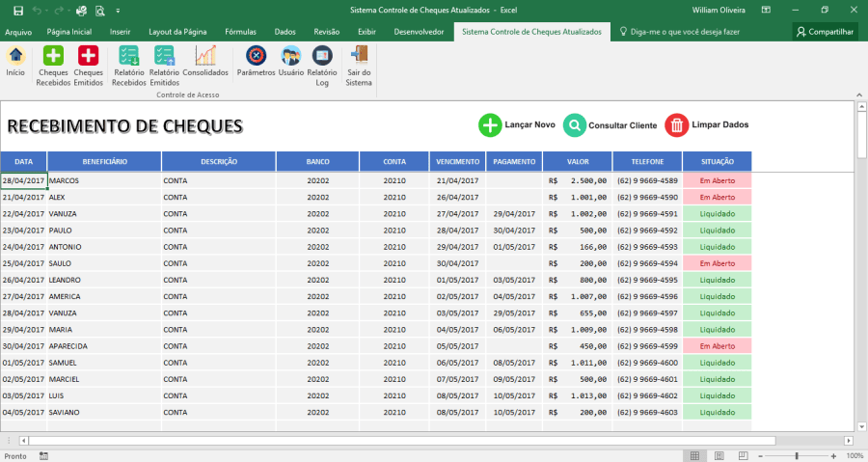Click user name William Oliveira
This screenshot has height=462, width=868.
(719, 10)
